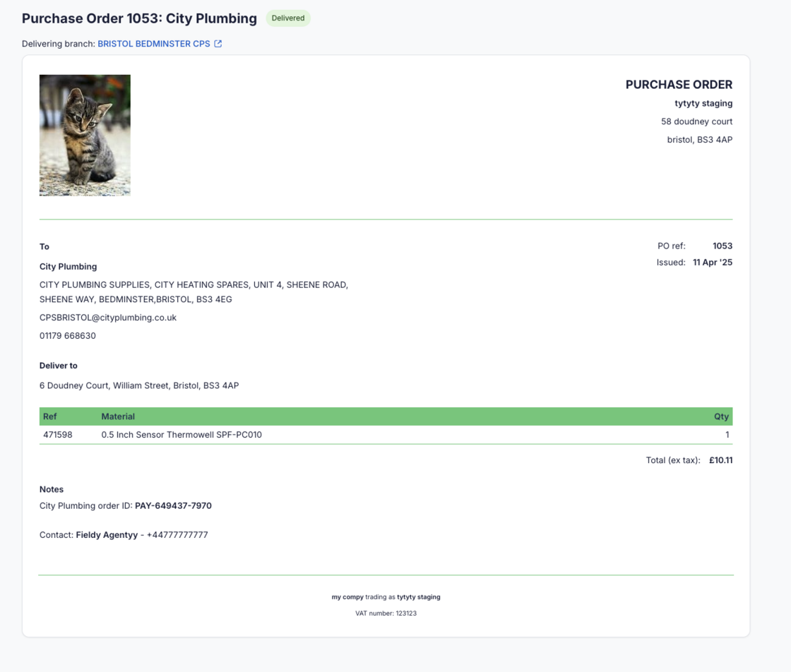Image resolution: width=791 pixels, height=672 pixels.
Task: Click the supplier phone number 01179 668630
Action: (x=68, y=336)
